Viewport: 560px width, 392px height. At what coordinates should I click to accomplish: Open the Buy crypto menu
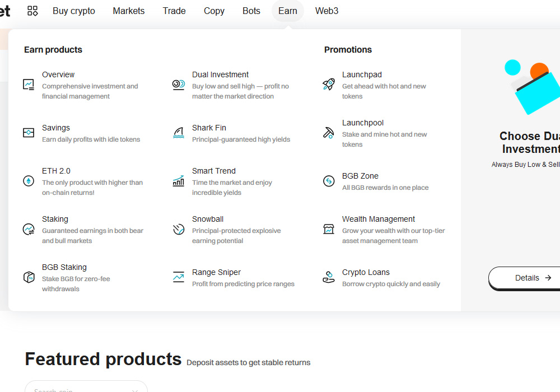(x=74, y=11)
